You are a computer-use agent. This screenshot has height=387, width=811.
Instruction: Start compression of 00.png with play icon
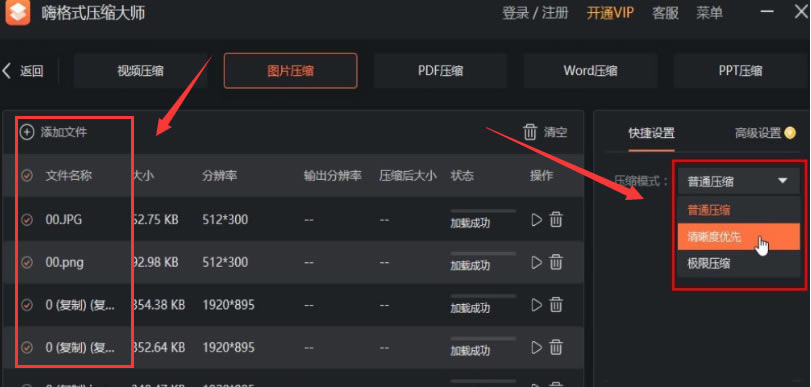click(x=536, y=263)
